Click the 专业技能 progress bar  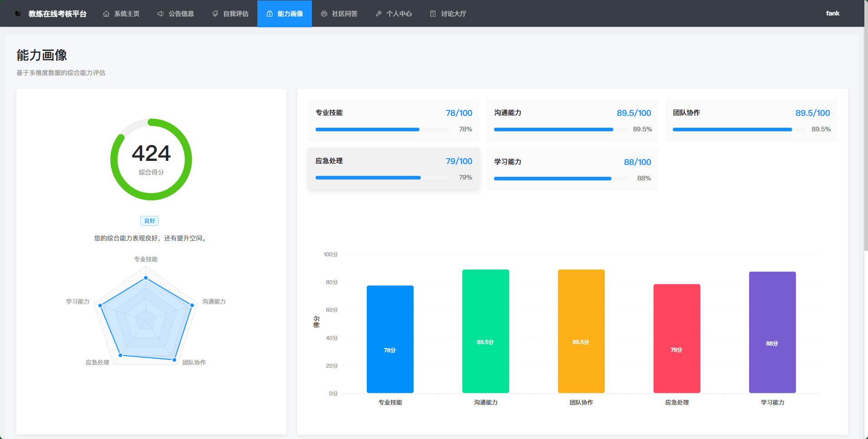point(382,130)
